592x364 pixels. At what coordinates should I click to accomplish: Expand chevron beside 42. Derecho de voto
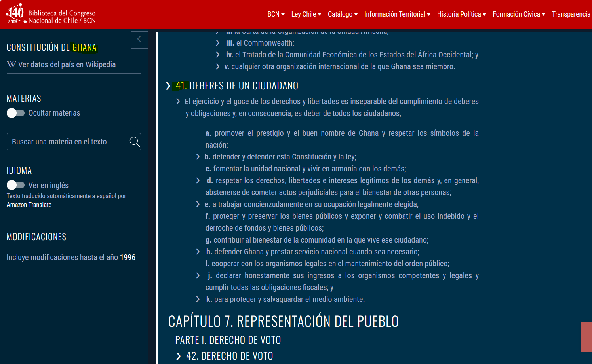179,356
